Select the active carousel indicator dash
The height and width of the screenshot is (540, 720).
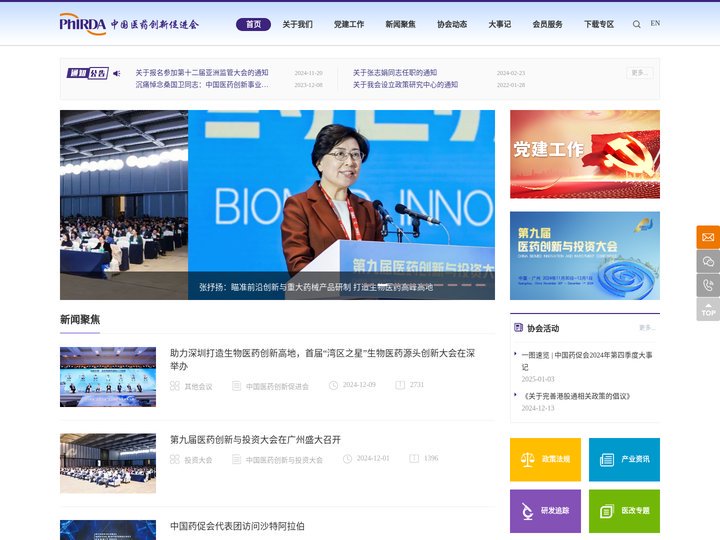384,285
